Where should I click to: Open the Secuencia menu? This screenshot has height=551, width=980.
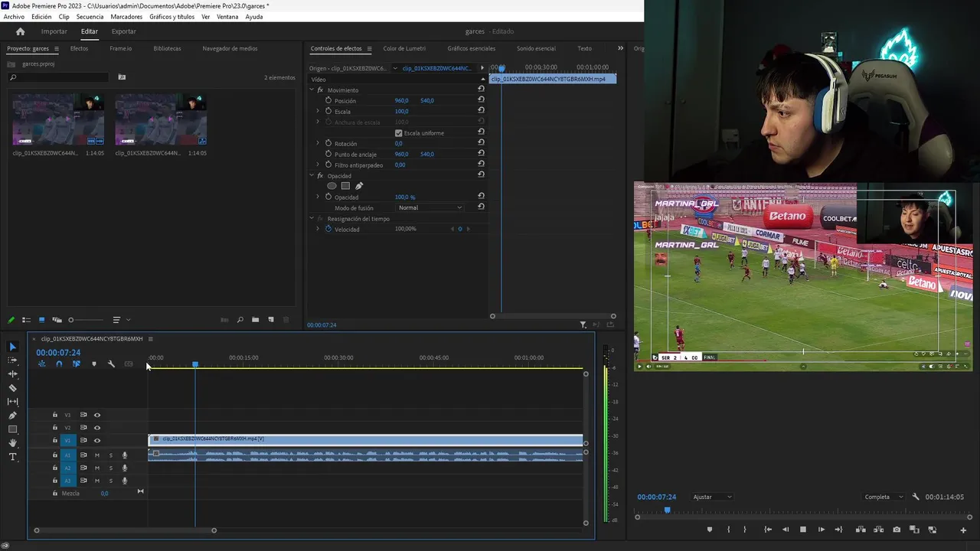pyautogui.click(x=90, y=17)
